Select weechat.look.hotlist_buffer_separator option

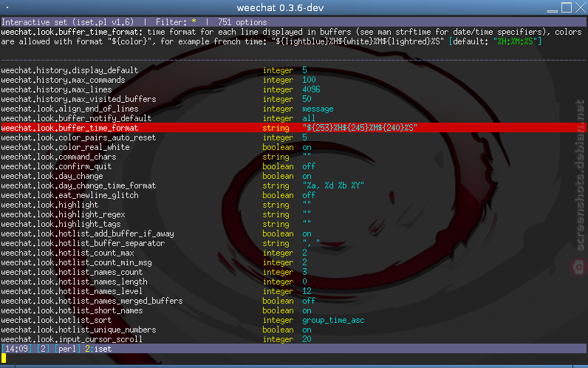(294, 243)
